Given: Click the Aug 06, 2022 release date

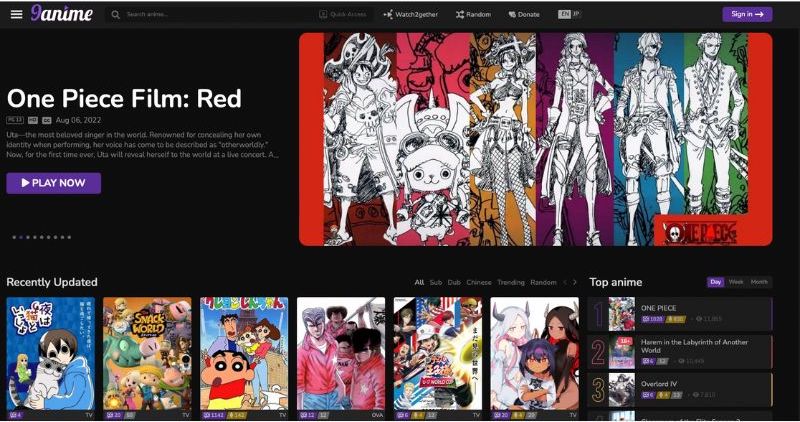Looking at the screenshot, I should click(78, 120).
